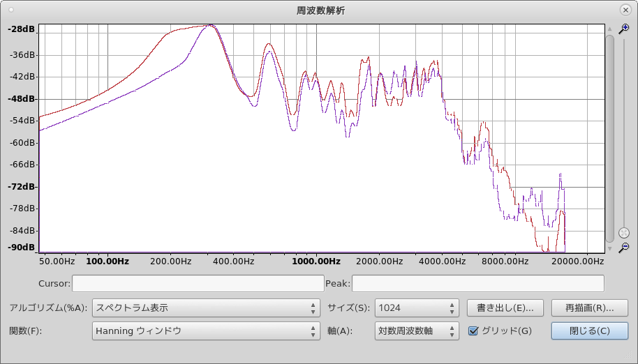Click the scrollbar up arrow beside the graph
This screenshot has height=364, width=638.
609,29
